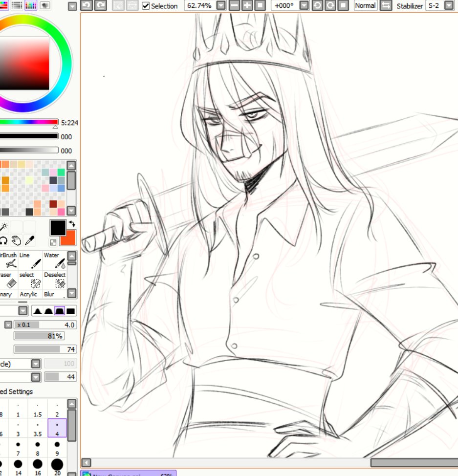Rotate canvas counterclockwise

pos(317,5)
